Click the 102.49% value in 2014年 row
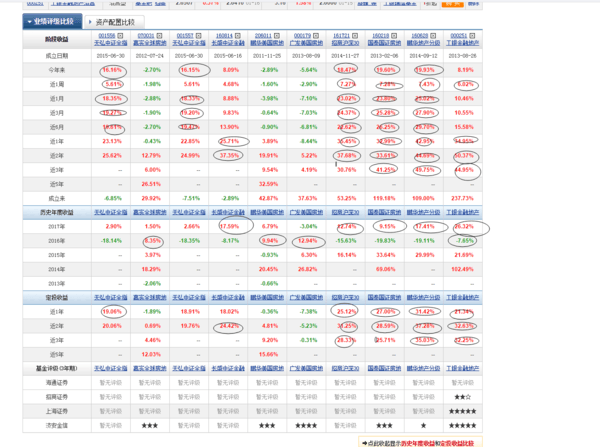 (462, 269)
